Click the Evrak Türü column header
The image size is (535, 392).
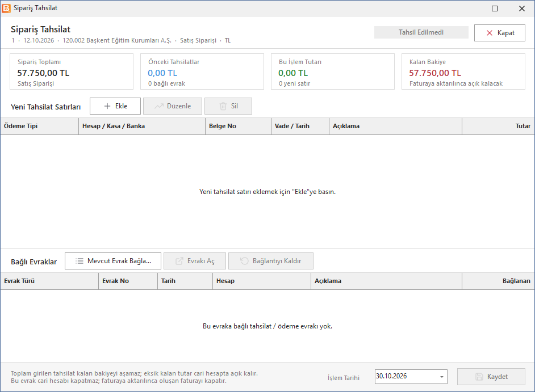click(x=49, y=281)
